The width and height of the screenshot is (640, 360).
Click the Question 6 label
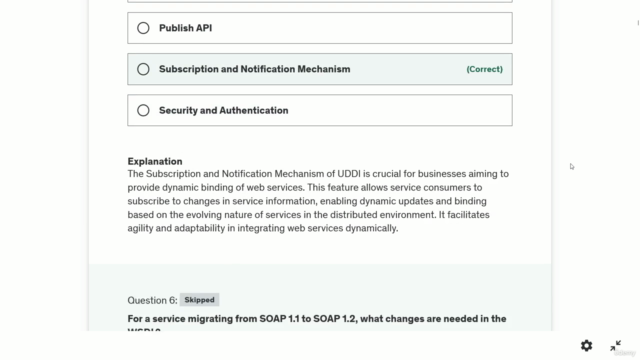coord(152,300)
